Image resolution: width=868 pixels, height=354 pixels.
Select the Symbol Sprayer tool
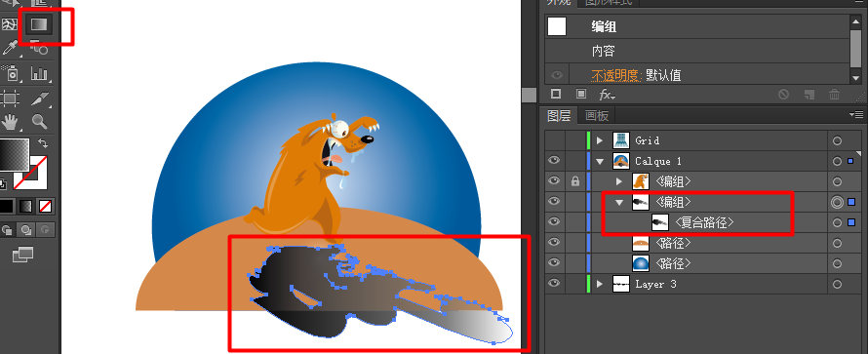pyautogui.click(x=10, y=72)
